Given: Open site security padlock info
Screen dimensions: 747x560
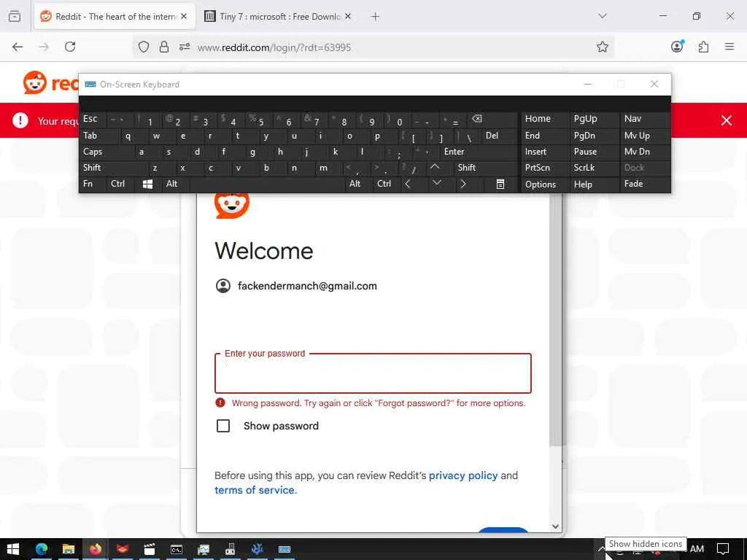Looking at the screenshot, I should (x=164, y=47).
